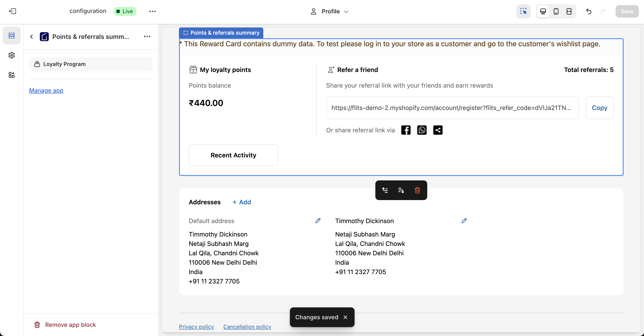Click the Manage app link

click(46, 91)
